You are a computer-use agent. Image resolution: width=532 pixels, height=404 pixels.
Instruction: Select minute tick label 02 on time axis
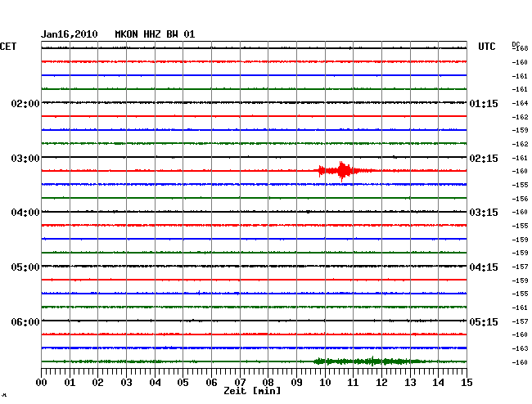[x=97, y=382]
